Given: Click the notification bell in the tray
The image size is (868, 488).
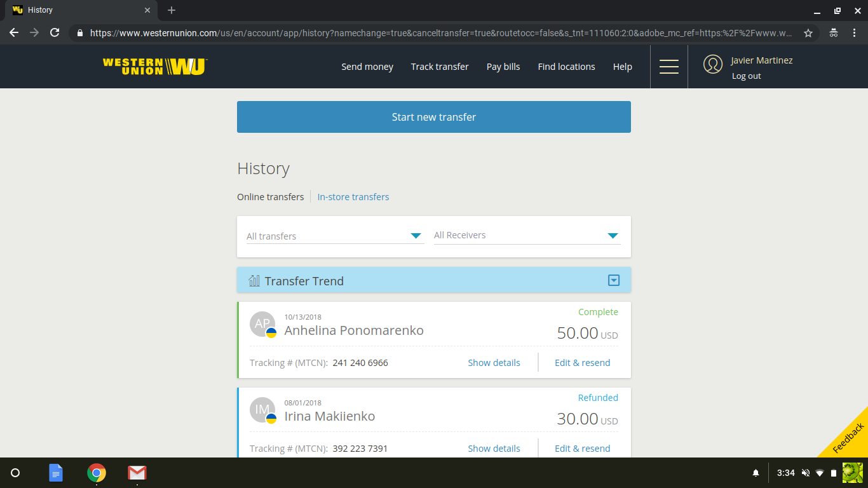Looking at the screenshot, I should (x=756, y=473).
